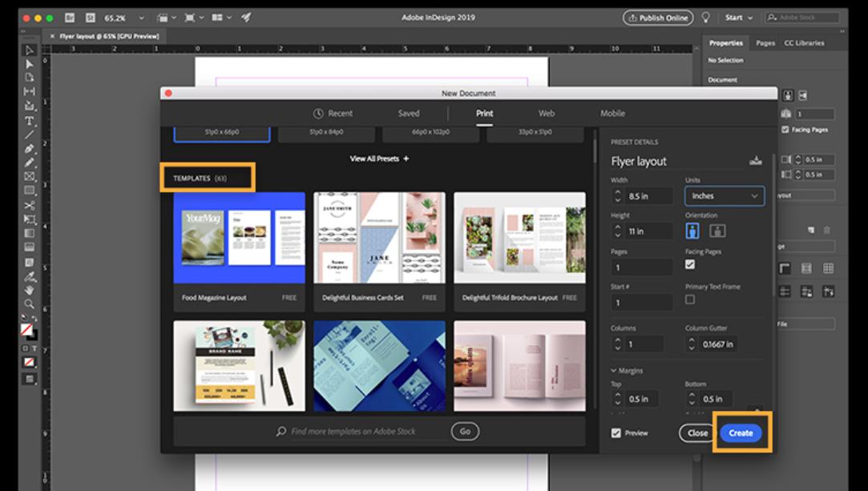This screenshot has width=868, height=491.
Task: Click the Apply None swatch
Action: [30, 362]
